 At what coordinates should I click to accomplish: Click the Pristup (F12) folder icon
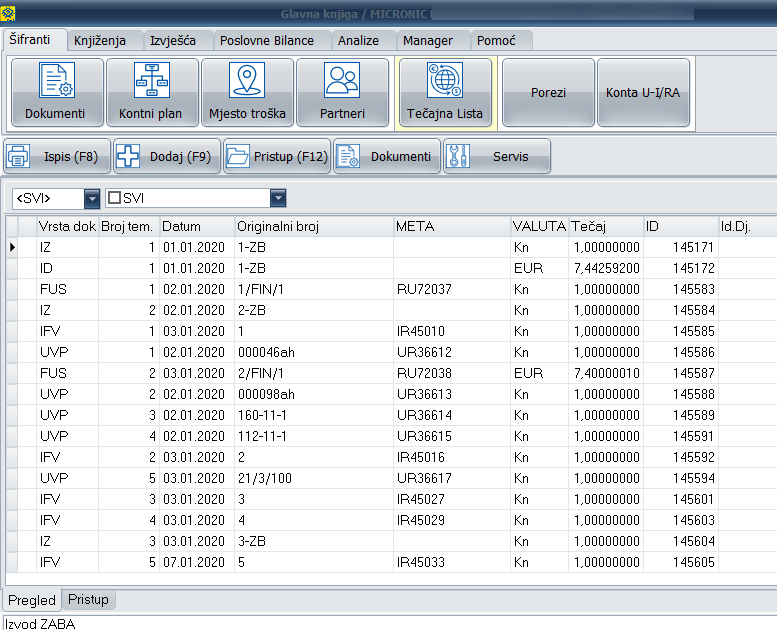coord(238,156)
